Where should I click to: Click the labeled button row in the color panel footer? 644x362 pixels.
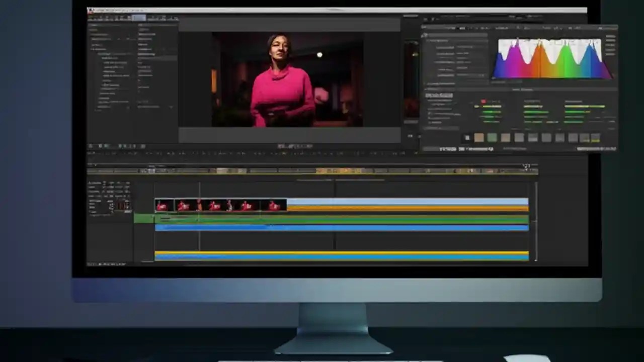tap(453, 149)
